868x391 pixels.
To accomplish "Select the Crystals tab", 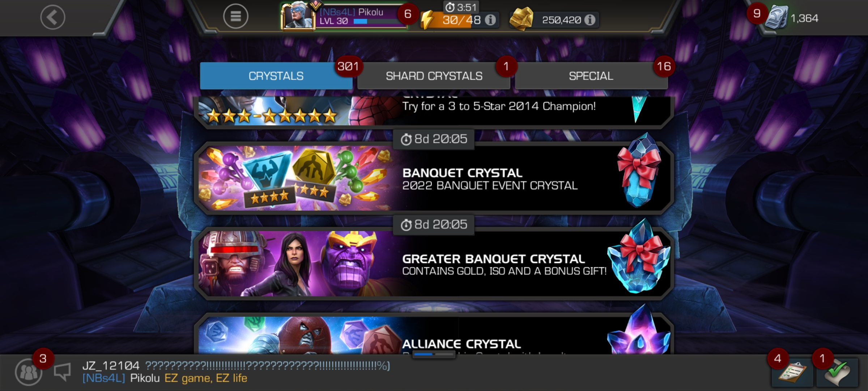I will pyautogui.click(x=276, y=76).
